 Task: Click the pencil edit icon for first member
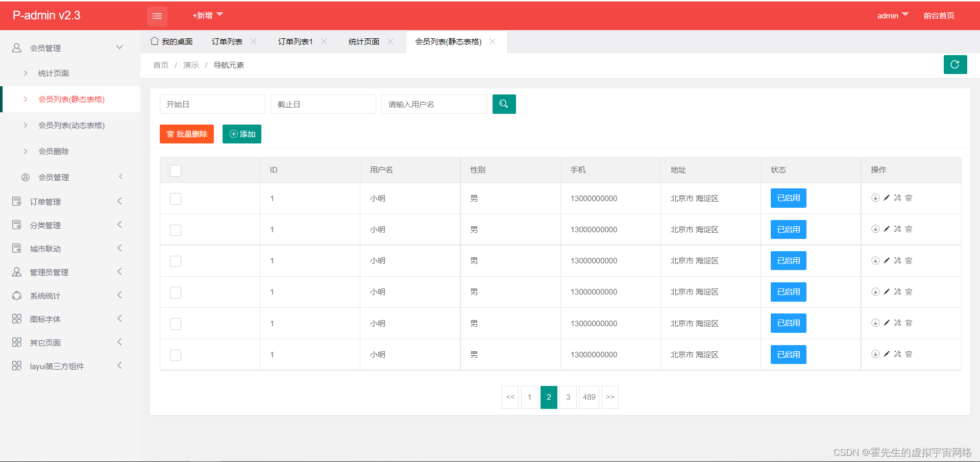tap(887, 198)
